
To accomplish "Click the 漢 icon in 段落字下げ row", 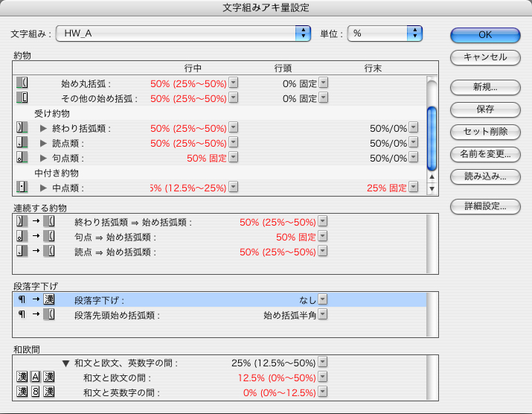I will [49, 299].
